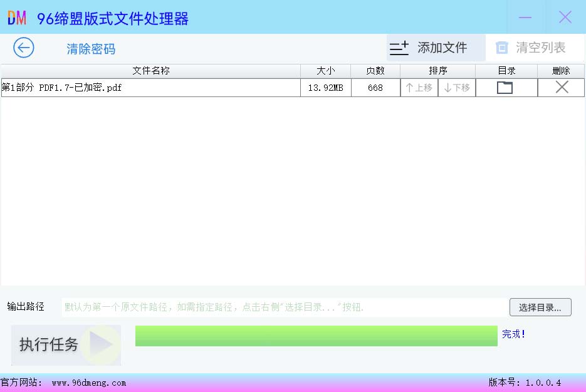The image size is (586, 392).
Task: Open the www.96dmeng.com website link
Action: point(88,383)
